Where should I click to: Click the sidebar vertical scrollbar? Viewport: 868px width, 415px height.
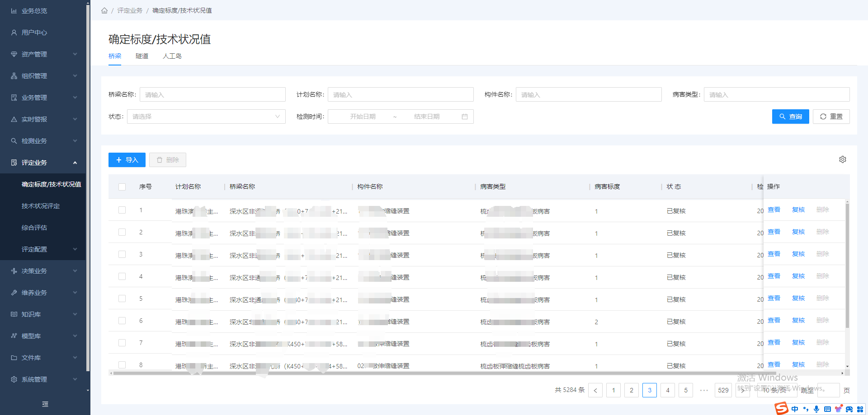(x=88, y=187)
